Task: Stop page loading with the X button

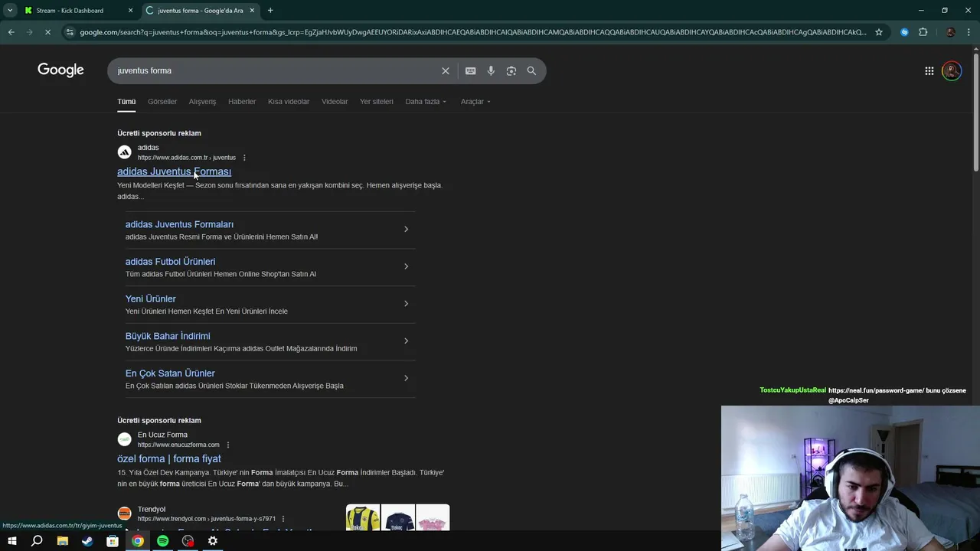Action: pos(47,32)
